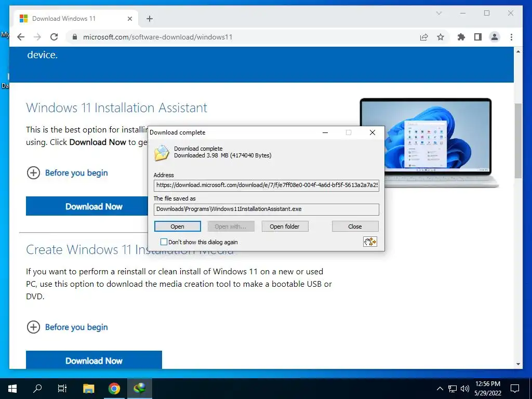Click the Close button in Download complete dialog
Viewport: 532px width, 399px height.
[x=355, y=227]
